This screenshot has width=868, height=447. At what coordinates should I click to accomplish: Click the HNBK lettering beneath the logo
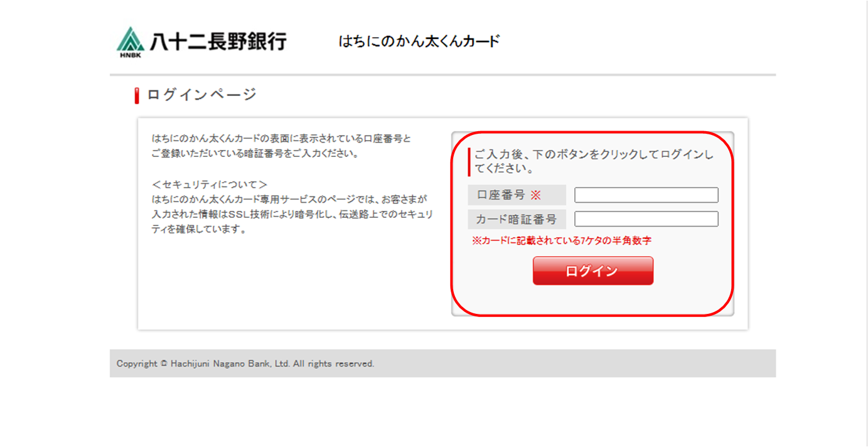(x=130, y=55)
